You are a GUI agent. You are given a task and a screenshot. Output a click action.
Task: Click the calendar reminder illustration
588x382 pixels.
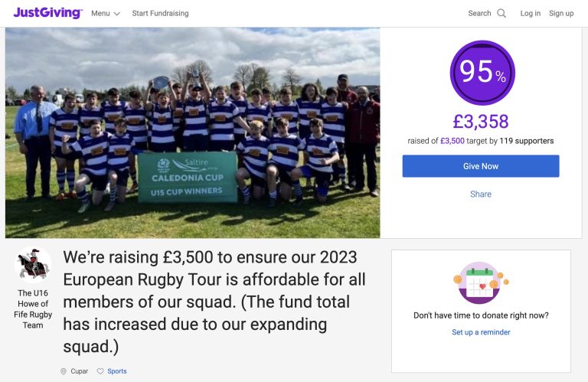[x=481, y=282]
